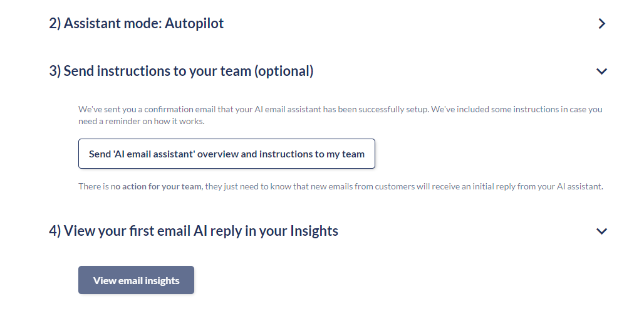The height and width of the screenshot is (333, 644).
Task: Open the View email insights button
Action: point(136,280)
